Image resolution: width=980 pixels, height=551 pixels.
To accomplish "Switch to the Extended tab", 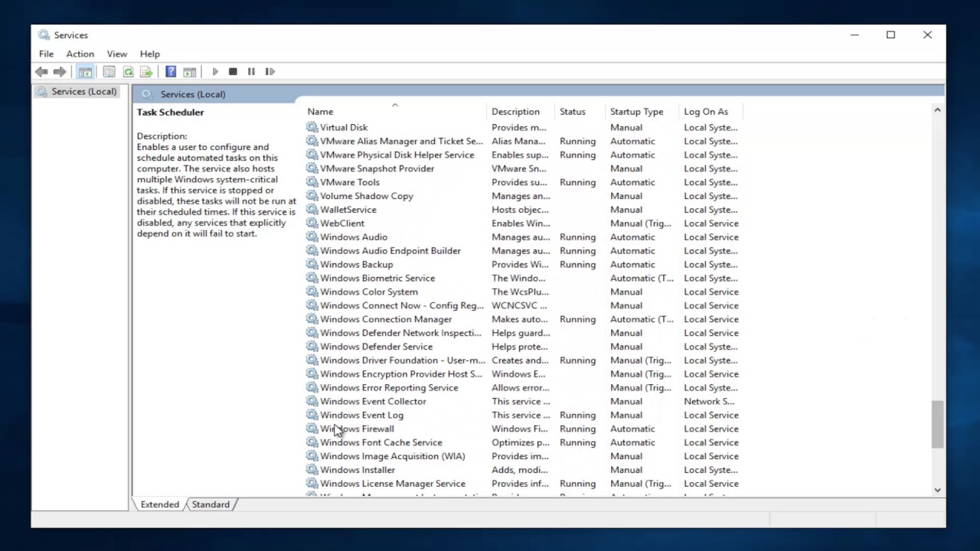I will tap(159, 504).
